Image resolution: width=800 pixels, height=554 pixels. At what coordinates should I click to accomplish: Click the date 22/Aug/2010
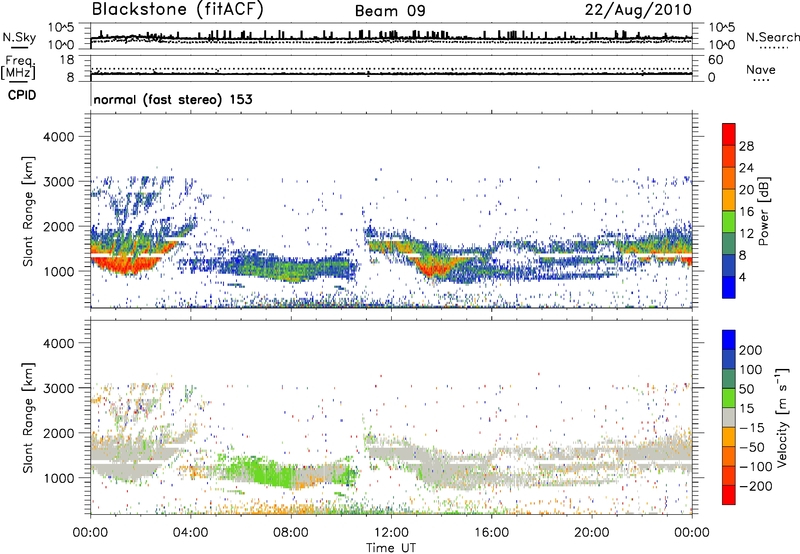pos(638,10)
